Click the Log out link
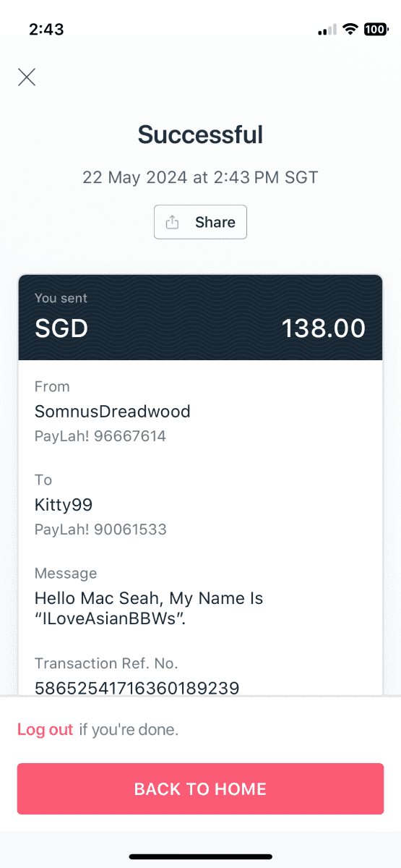401x868 pixels. [x=46, y=729]
